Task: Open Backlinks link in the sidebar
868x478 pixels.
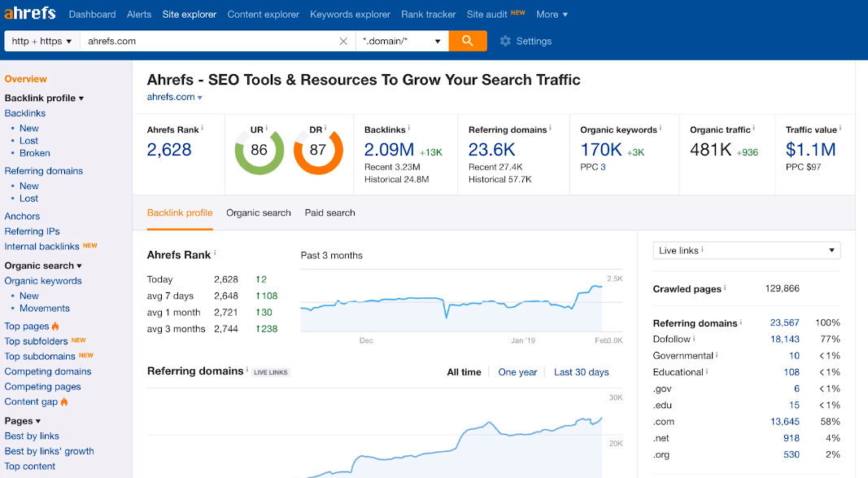Action: coord(25,113)
